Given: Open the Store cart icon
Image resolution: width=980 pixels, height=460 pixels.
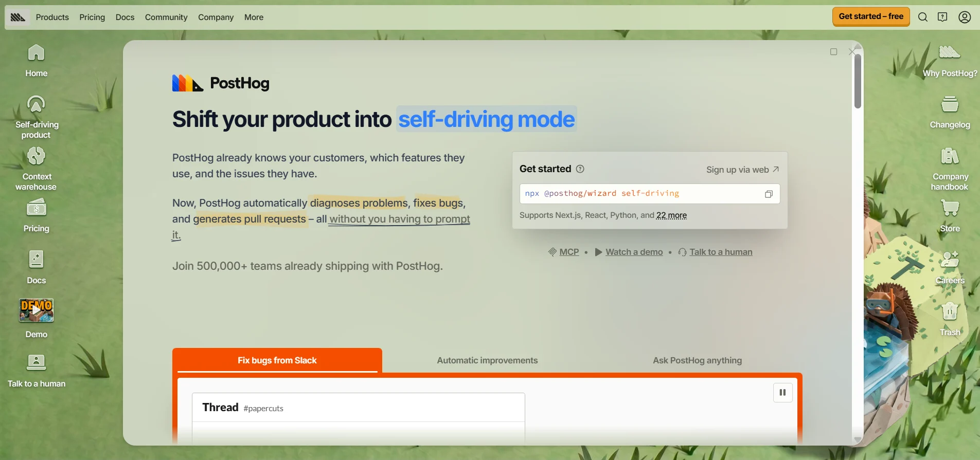Looking at the screenshot, I should tap(950, 216).
